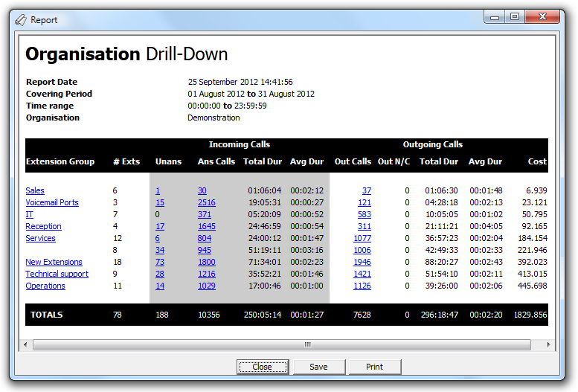
Task: Click Sales out calls value 37
Action: coord(367,190)
